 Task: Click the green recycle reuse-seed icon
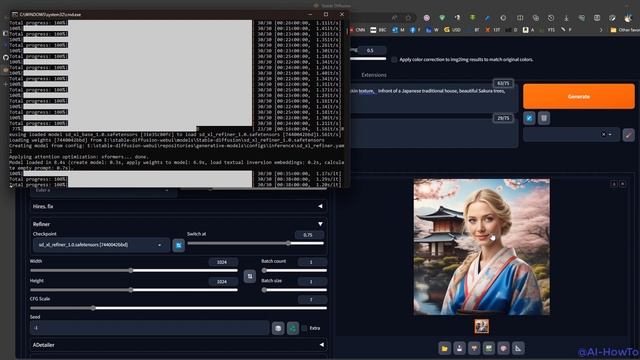(293, 328)
